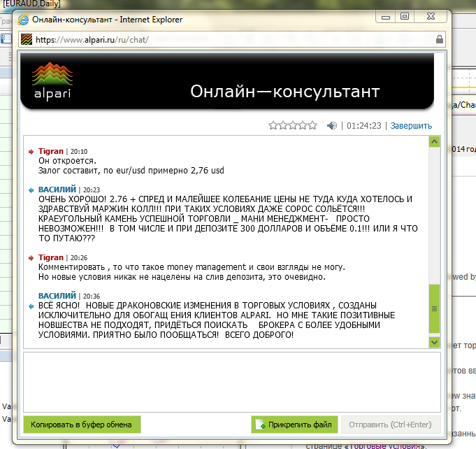Click the green chat scrollbar thumb
Viewport: 476px width, 449px height.
tap(434, 308)
